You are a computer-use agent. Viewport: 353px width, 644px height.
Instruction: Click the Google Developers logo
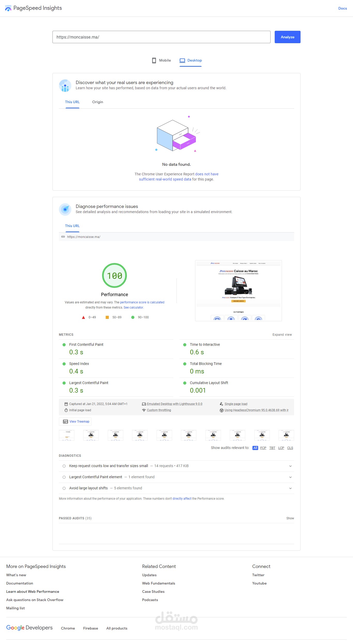click(x=29, y=627)
